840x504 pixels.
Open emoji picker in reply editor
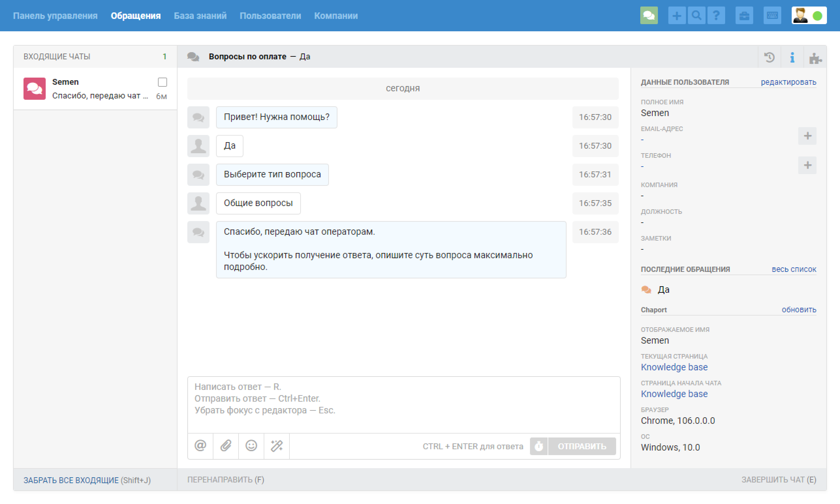[x=251, y=446]
